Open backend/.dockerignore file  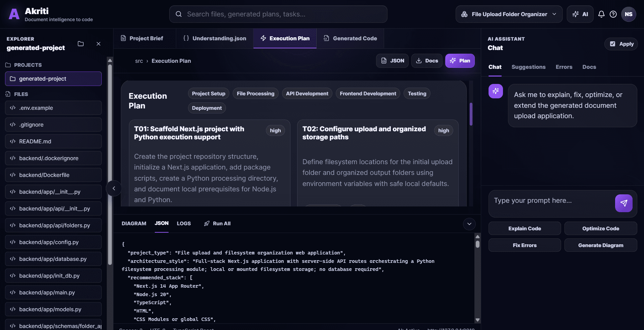coord(53,158)
